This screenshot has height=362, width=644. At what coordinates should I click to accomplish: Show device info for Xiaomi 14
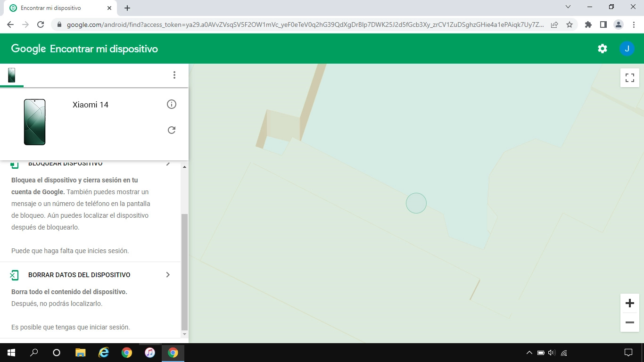click(172, 104)
